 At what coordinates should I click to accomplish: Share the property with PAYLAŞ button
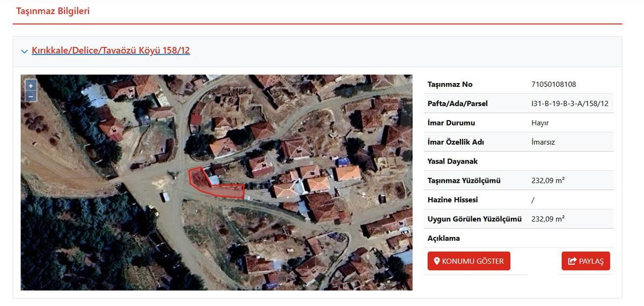click(586, 261)
